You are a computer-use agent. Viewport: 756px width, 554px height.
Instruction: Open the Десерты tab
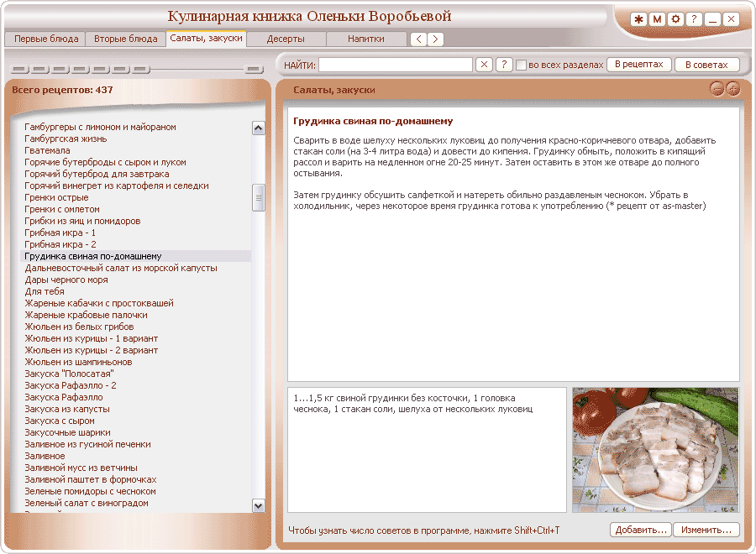tap(286, 39)
